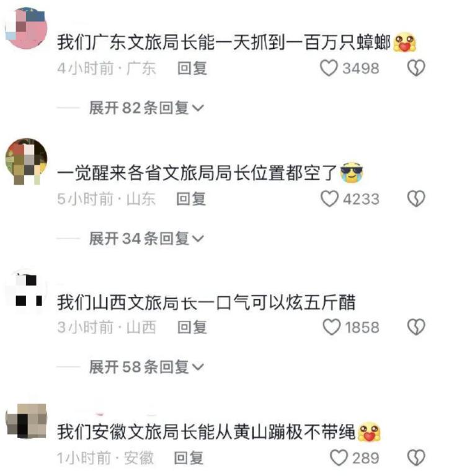This screenshot has width=449, height=476.
Task: Dislike the Shandong comment via broken heart
Action: pos(416,199)
